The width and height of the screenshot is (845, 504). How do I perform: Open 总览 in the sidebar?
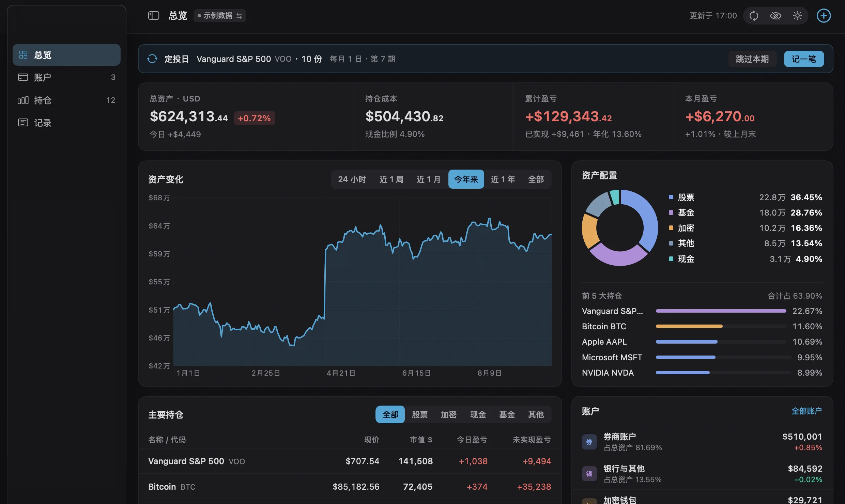coord(66,55)
